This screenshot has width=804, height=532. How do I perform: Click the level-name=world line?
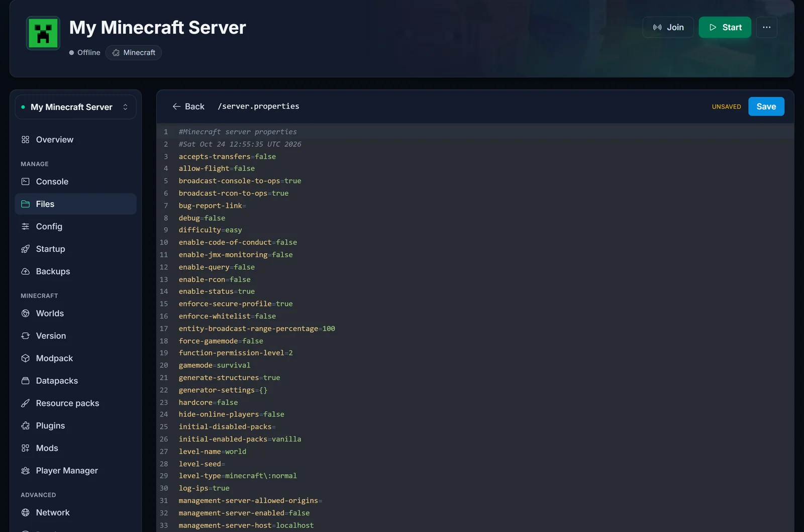pos(213,452)
